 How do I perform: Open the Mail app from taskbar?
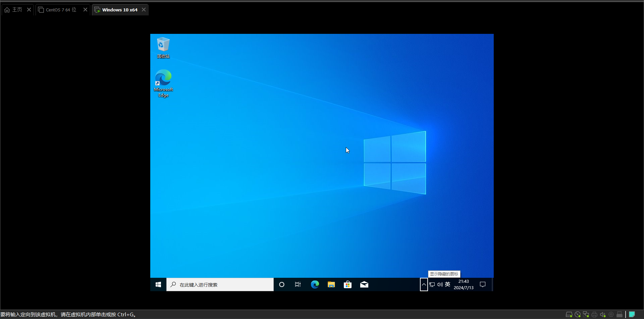click(364, 284)
